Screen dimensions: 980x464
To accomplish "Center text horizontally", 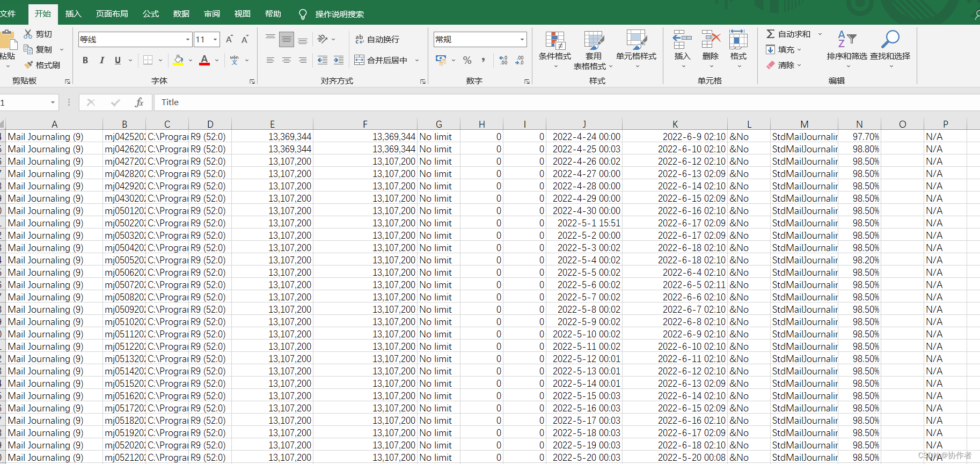I will (287, 60).
